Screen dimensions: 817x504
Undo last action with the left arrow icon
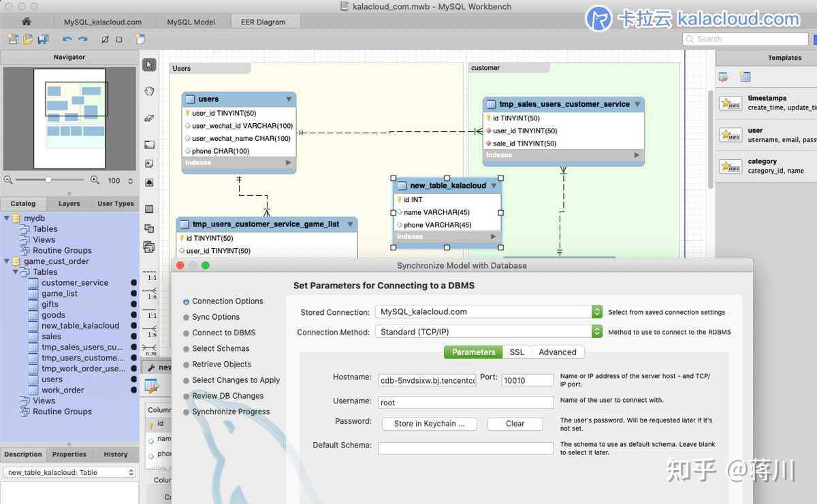[x=67, y=39]
